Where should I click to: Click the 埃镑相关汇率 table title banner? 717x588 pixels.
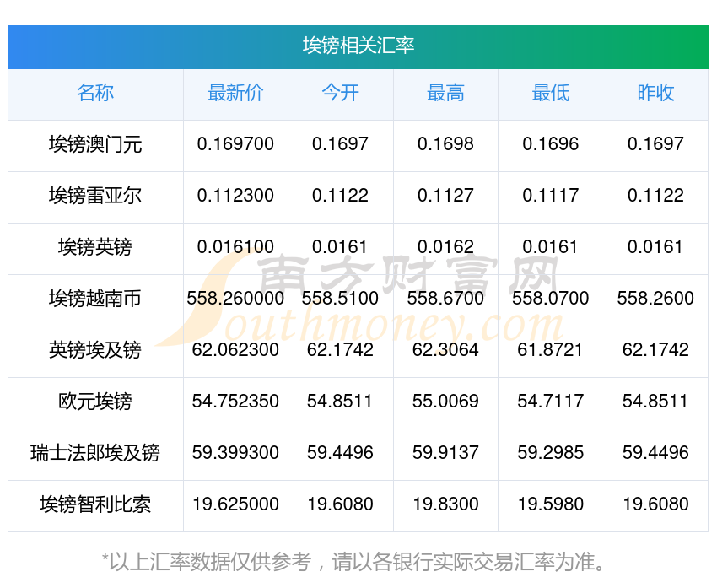[x=358, y=46]
